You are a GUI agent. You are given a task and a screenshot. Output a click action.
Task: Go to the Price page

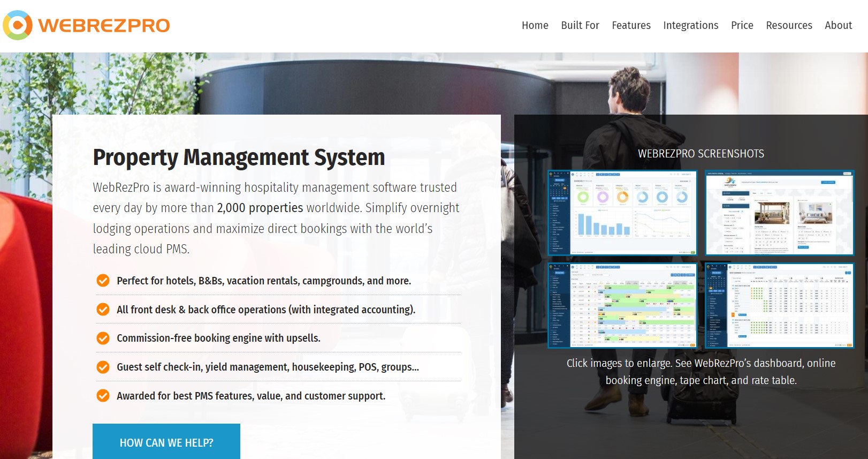click(742, 25)
